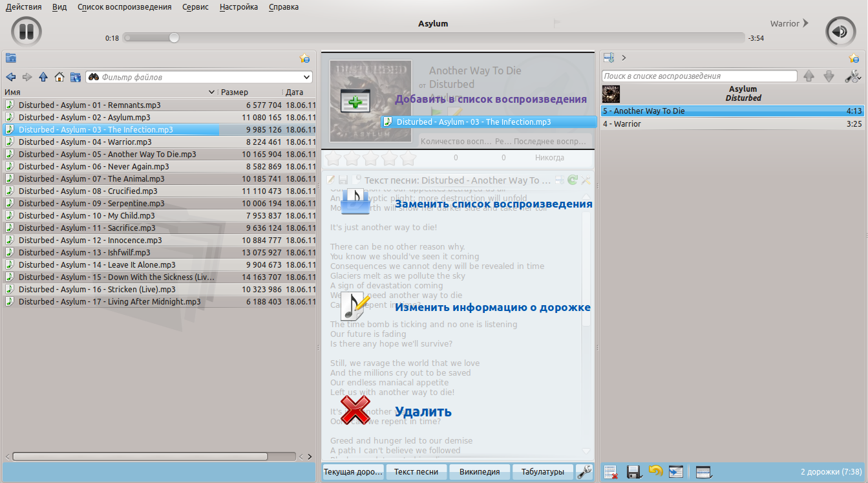Switch to Текущая дорожка applet tab
Viewport: 868px width, 483px height.
[x=353, y=471]
